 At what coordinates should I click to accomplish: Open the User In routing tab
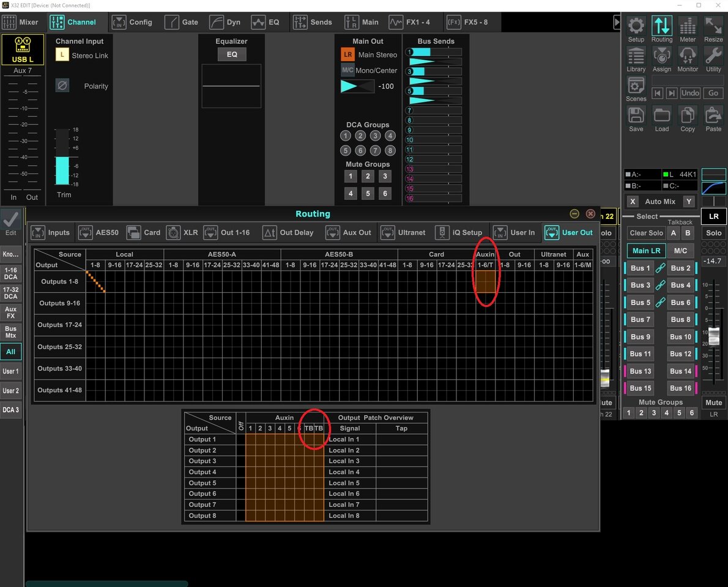[x=514, y=232]
